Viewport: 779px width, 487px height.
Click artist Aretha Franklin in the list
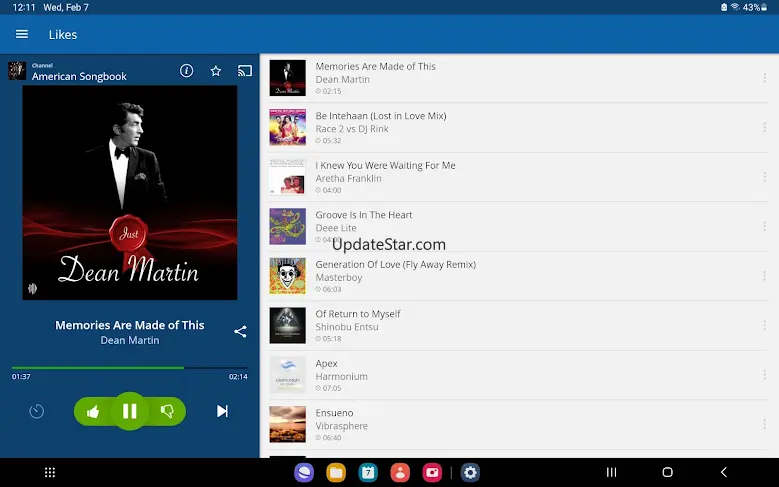348,178
